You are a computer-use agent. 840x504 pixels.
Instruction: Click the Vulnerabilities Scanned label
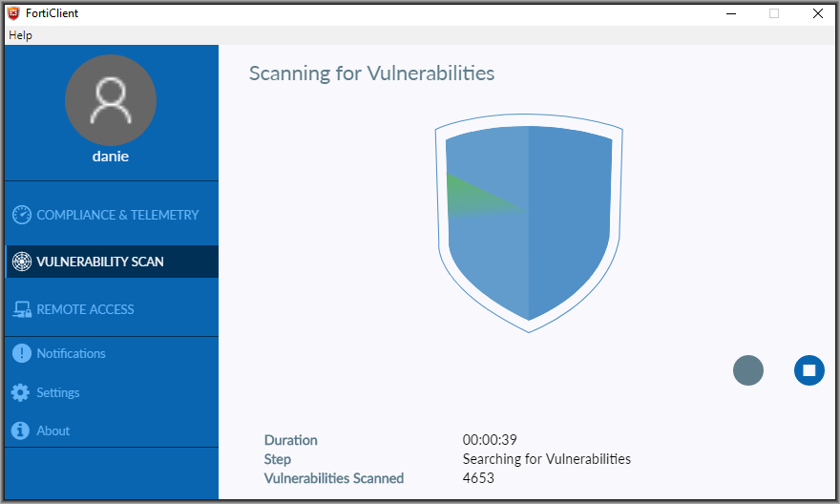334,478
